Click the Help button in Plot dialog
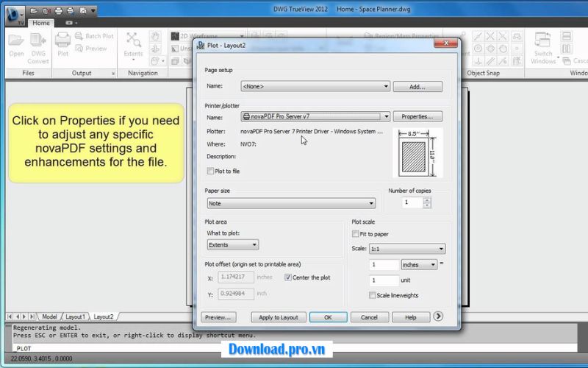 (411, 317)
